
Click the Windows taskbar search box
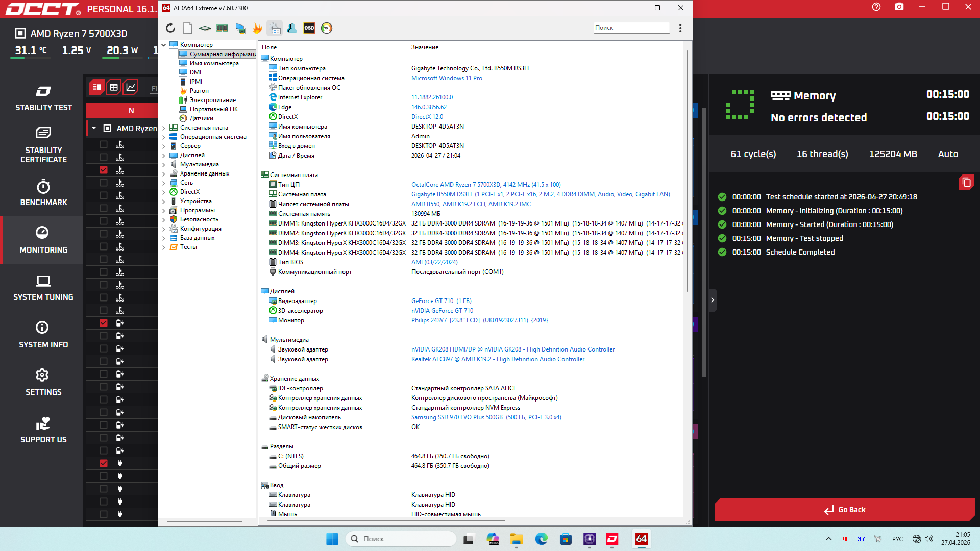[x=401, y=539]
